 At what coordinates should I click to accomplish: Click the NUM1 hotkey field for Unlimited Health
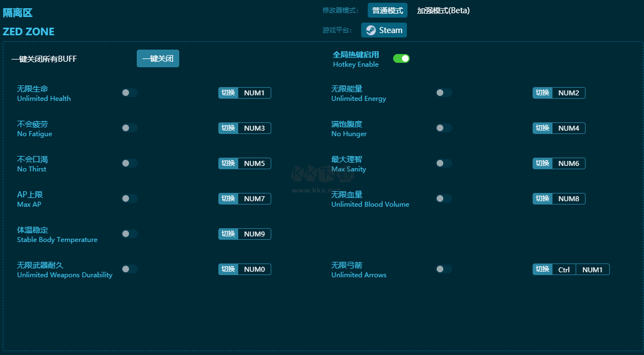point(254,93)
